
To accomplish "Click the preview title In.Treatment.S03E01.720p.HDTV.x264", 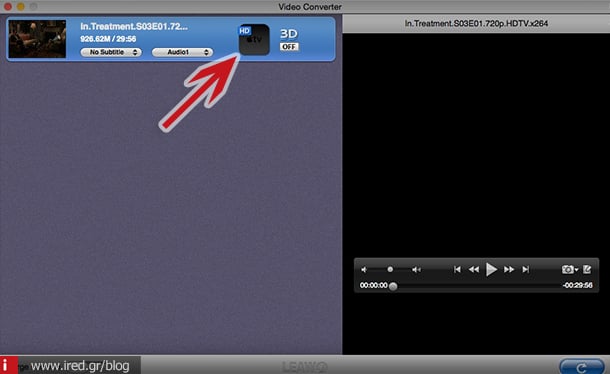I will tap(476, 23).
